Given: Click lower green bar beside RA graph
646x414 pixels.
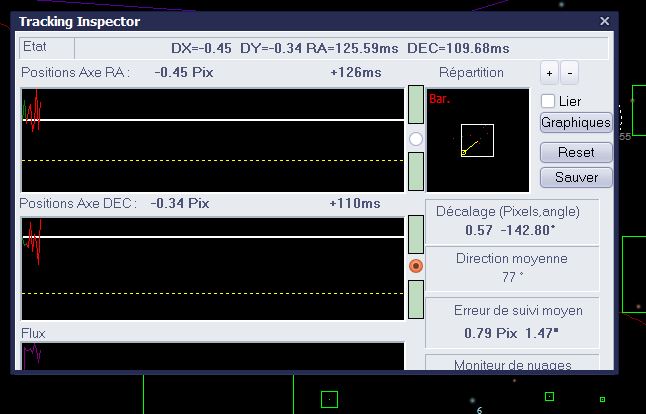Looking at the screenshot, I should click(416, 170).
